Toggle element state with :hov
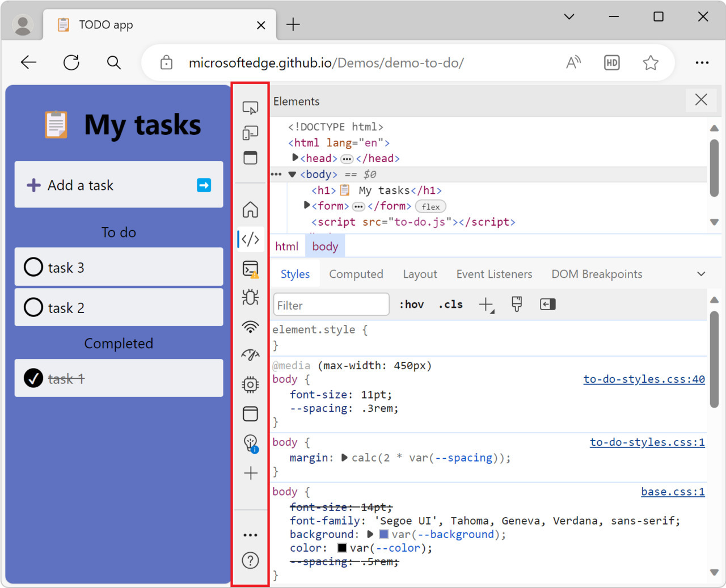 tap(411, 304)
